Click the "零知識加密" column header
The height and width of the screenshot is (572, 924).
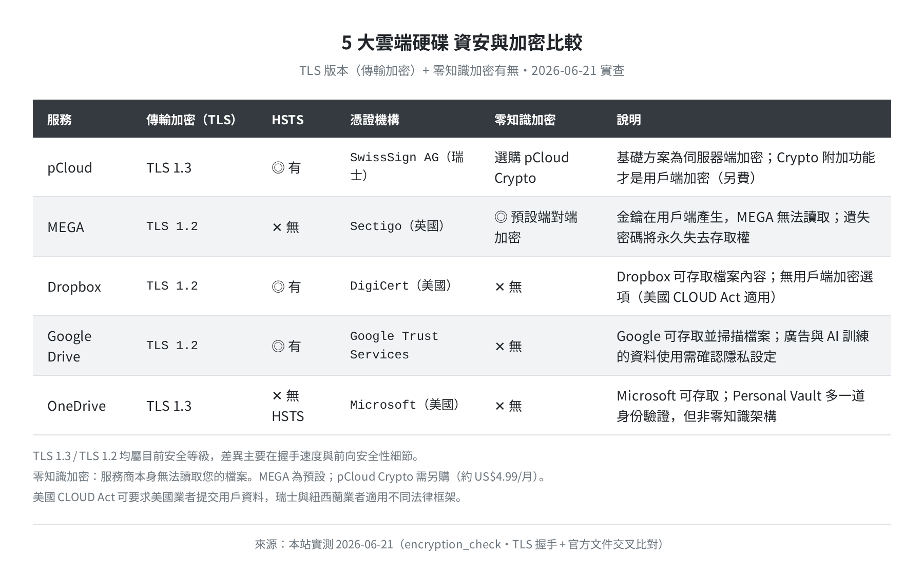click(525, 120)
